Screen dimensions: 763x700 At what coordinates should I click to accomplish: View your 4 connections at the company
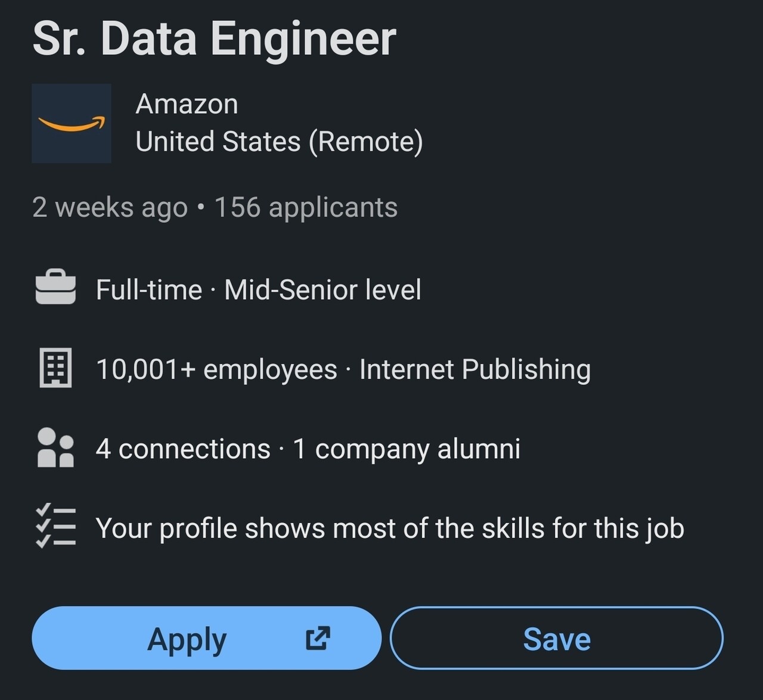tap(183, 449)
